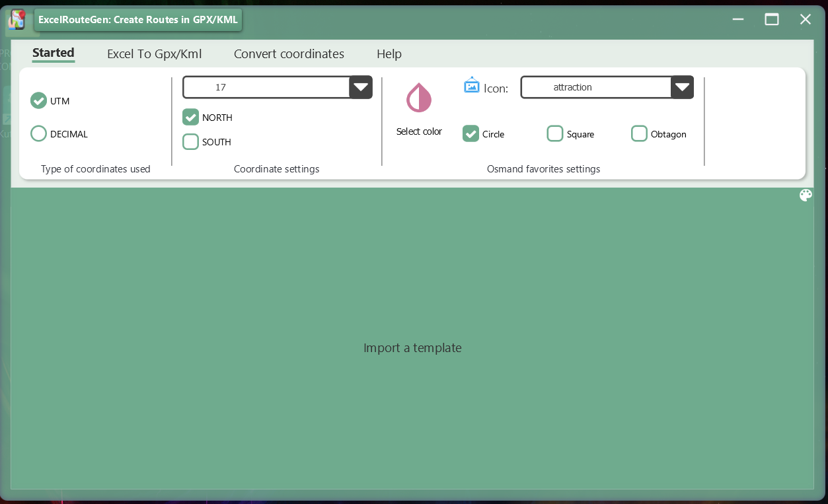Screen dimensions: 828x504
Task: Select the DECIMAL coordinate type
Action: (38, 133)
